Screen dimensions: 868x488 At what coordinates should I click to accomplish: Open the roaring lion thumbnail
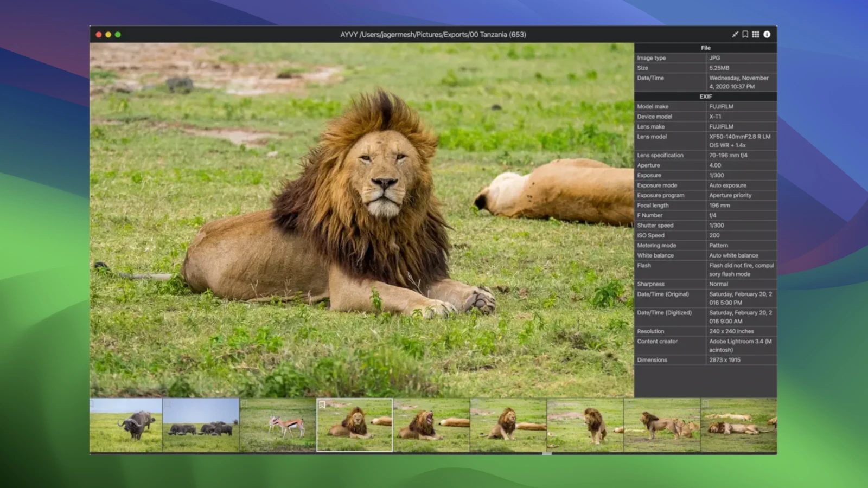pos(431,426)
